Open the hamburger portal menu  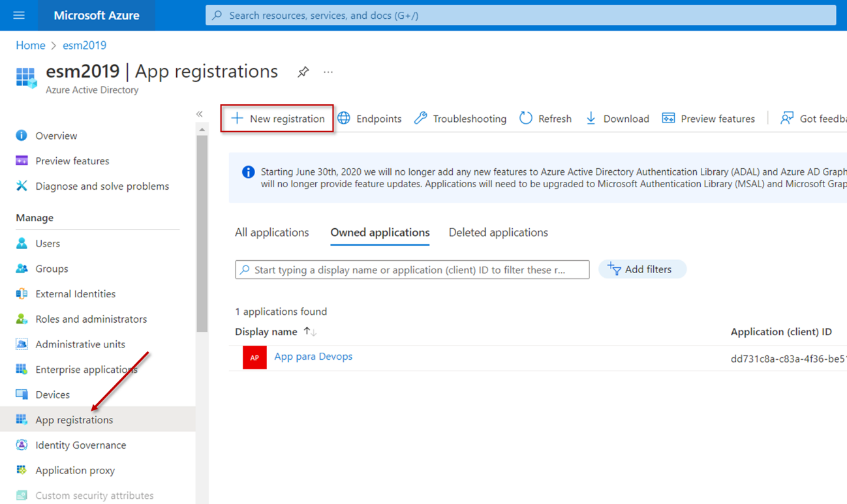tap(19, 15)
